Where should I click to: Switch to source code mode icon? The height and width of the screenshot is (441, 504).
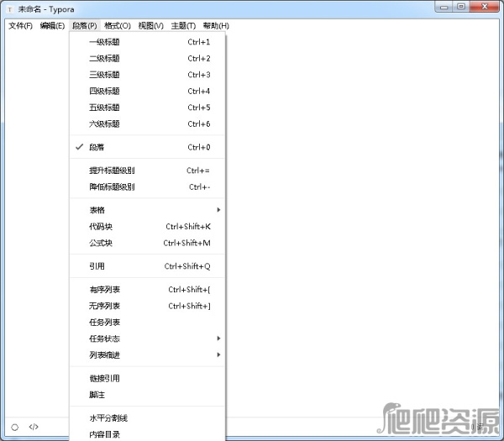click(x=34, y=427)
